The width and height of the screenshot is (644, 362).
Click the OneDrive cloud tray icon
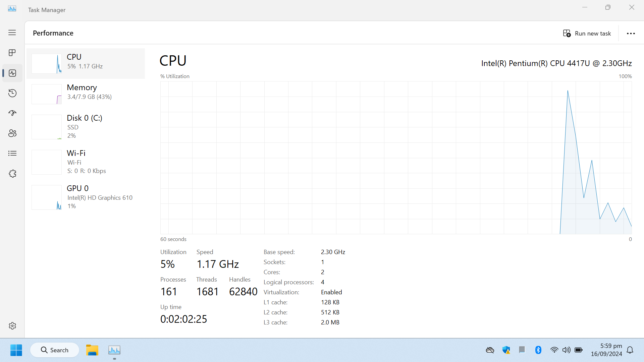click(490, 350)
